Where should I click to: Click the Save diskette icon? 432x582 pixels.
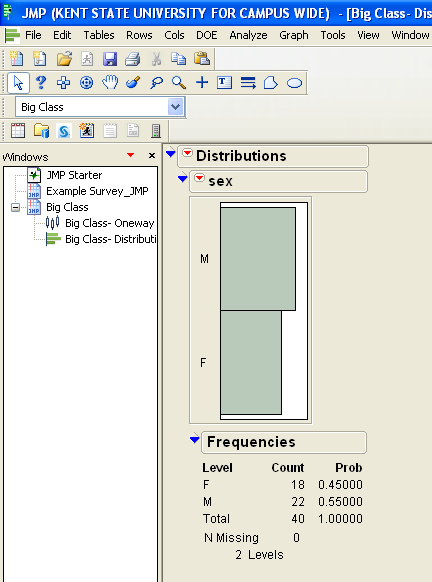(x=110, y=59)
